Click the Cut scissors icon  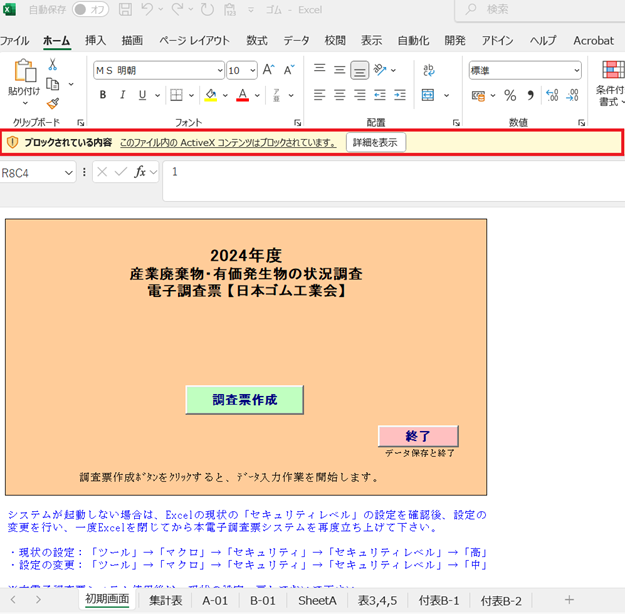[52, 65]
